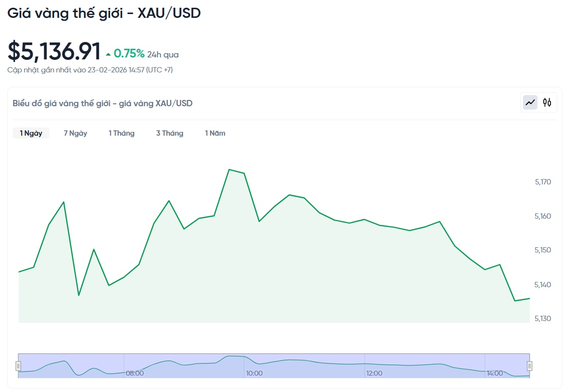
Task: Click the 5,130 price axis label
Action: click(x=543, y=319)
